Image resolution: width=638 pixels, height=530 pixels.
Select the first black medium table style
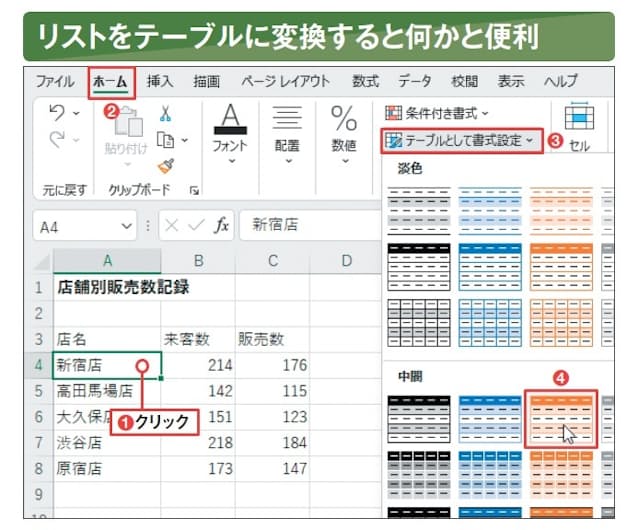click(419, 419)
